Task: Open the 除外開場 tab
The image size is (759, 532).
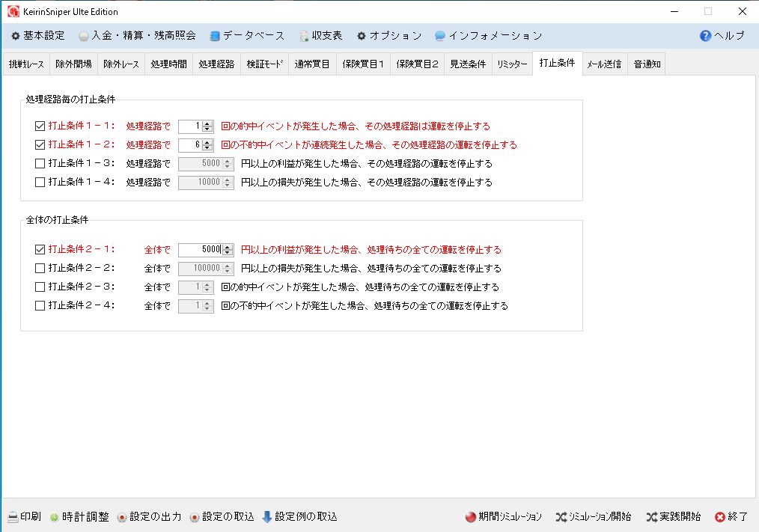Action: [73, 64]
